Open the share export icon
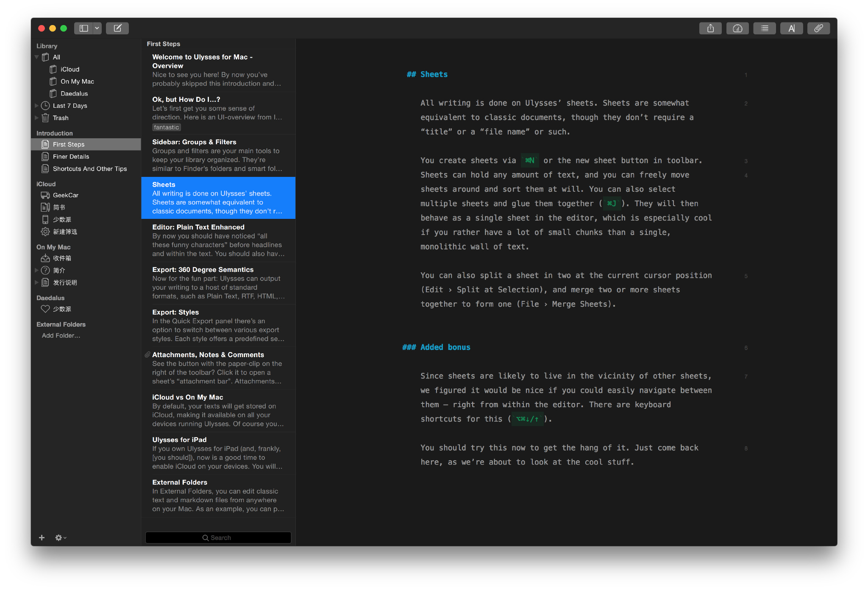The width and height of the screenshot is (868, 590). 710,28
